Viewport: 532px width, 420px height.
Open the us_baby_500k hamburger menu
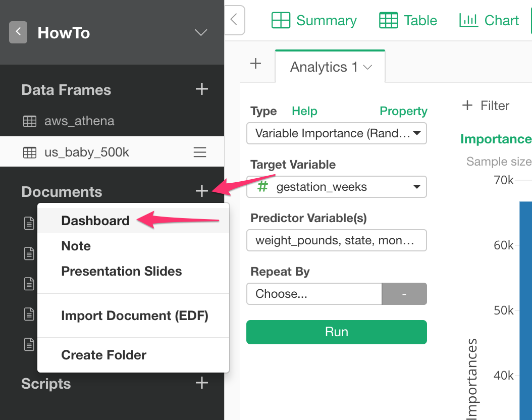click(200, 152)
